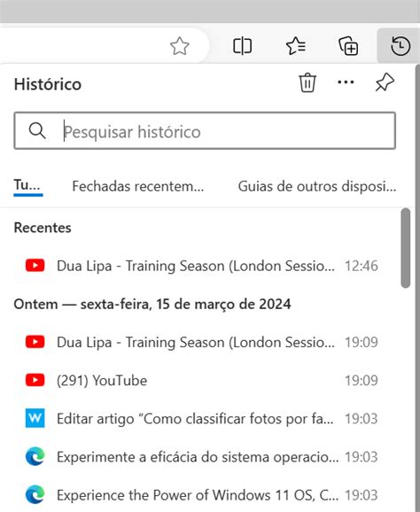Open the Collections icon
420x512 pixels.
coord(348,46)
